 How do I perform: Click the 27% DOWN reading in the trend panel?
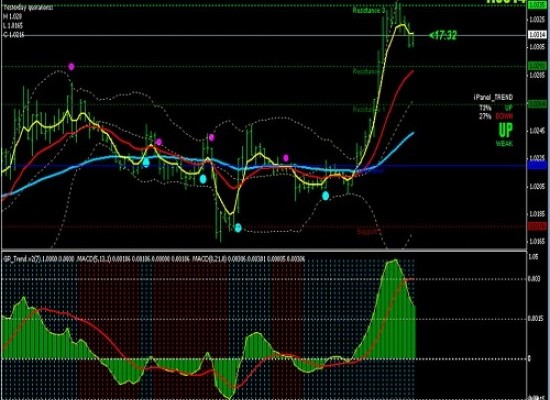pos(496,116)
